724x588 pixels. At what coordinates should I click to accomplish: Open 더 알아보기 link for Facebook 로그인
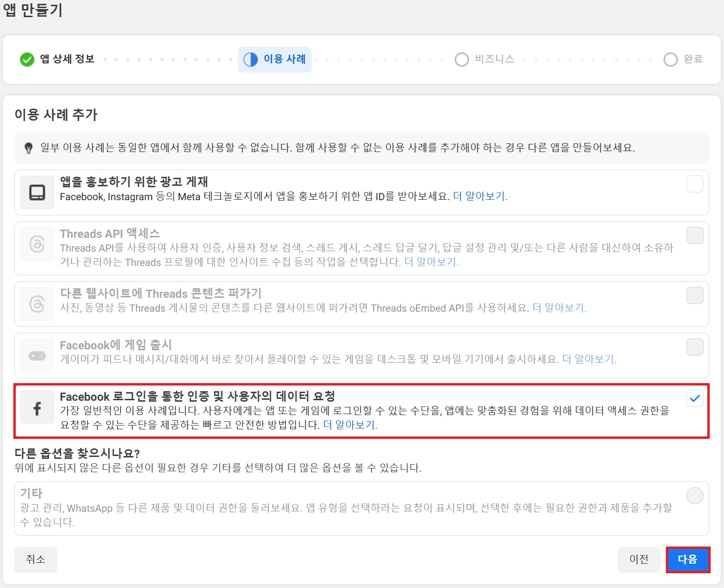[350, 425]
